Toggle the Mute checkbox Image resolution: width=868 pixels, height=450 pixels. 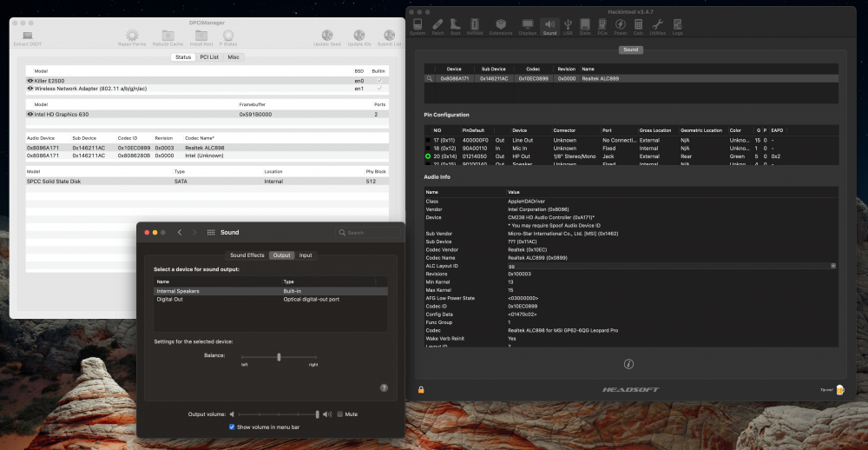click(340, 414)
